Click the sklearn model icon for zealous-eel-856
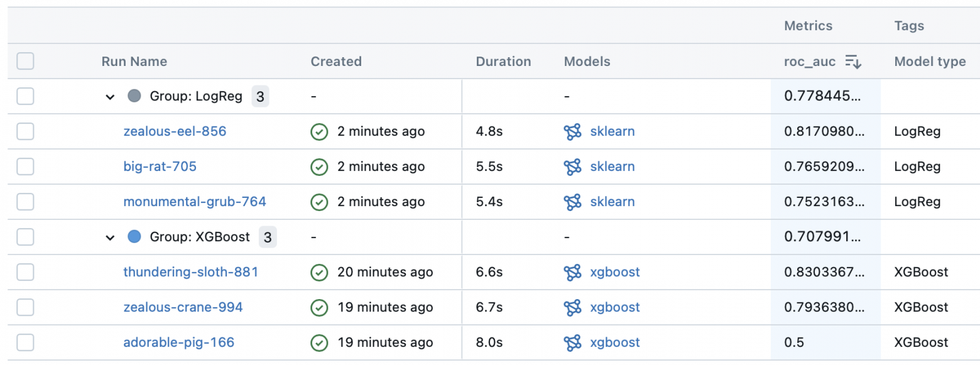Viewport: 980px width, 365px height. (572, 132)
